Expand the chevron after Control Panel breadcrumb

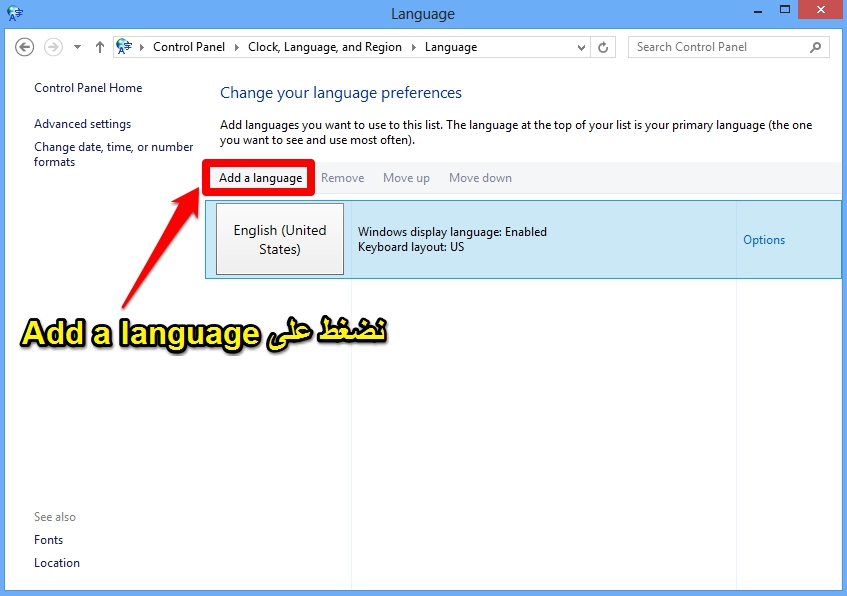237,48
